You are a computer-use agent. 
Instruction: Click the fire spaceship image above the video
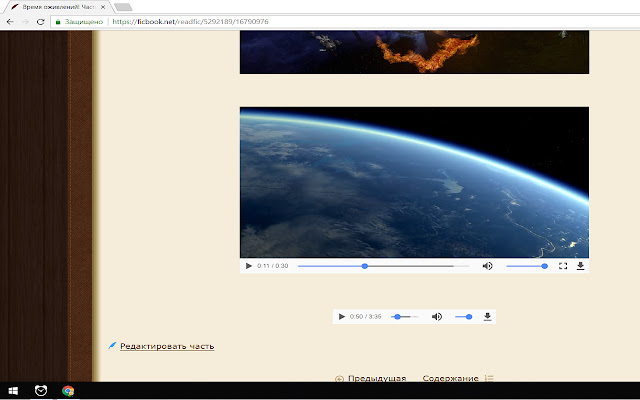pos(414,52)
